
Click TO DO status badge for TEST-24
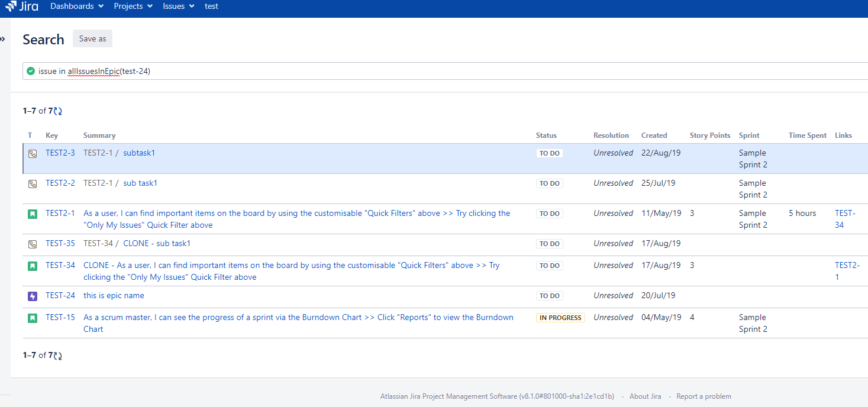(x=550, y=296)
